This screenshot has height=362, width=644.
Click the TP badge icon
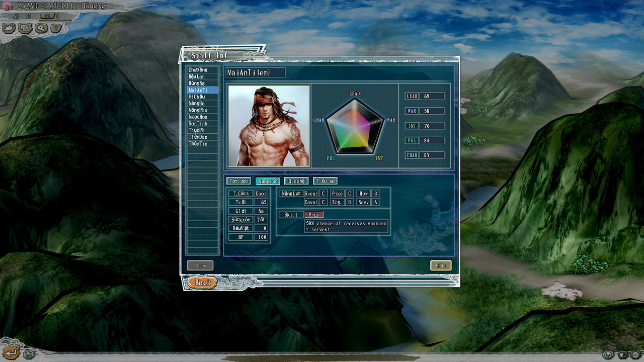tap(47, 16)
